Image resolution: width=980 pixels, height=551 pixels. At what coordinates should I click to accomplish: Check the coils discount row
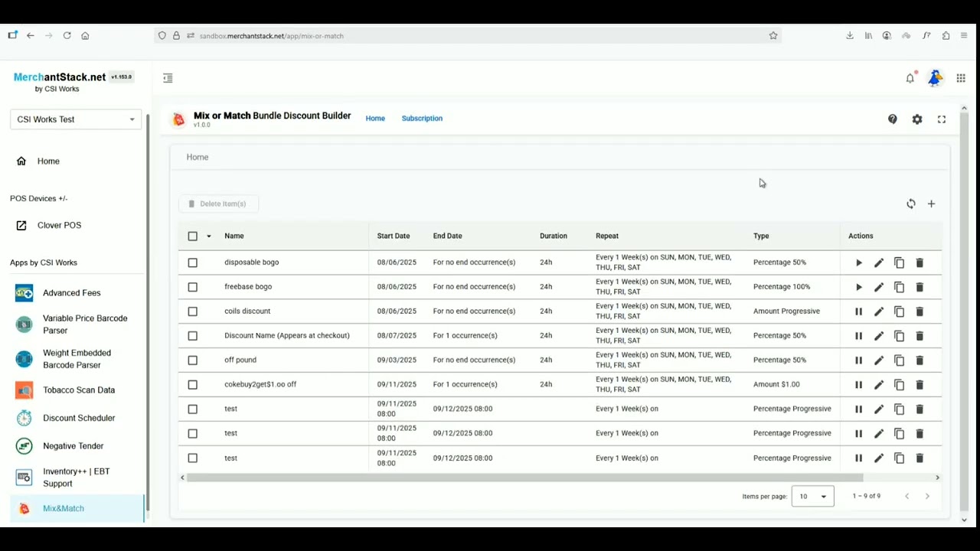[192, 311]
